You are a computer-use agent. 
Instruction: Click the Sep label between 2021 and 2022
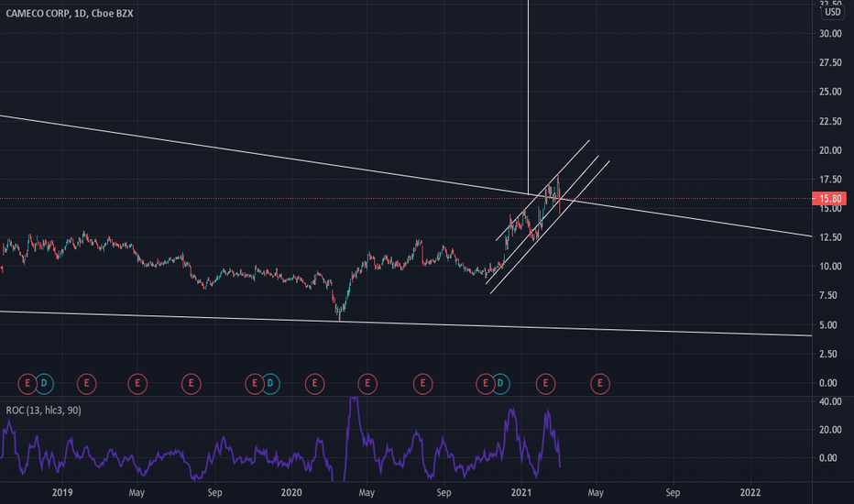click(673, 493)
